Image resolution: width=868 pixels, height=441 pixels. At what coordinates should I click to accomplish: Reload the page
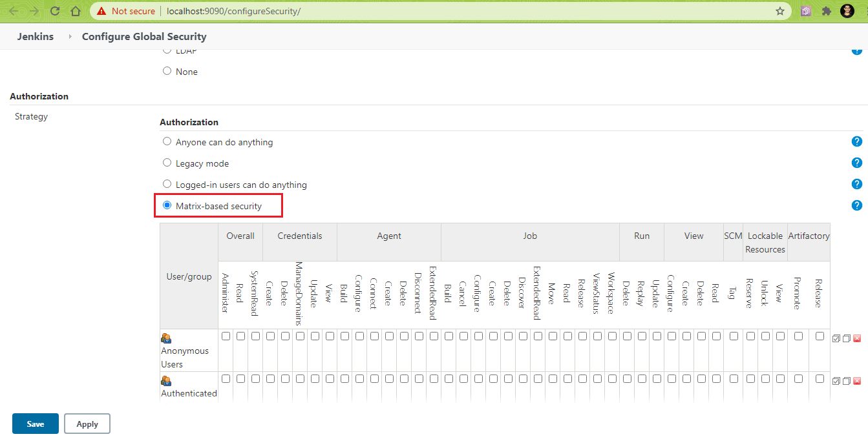click(x=55, y=11)
